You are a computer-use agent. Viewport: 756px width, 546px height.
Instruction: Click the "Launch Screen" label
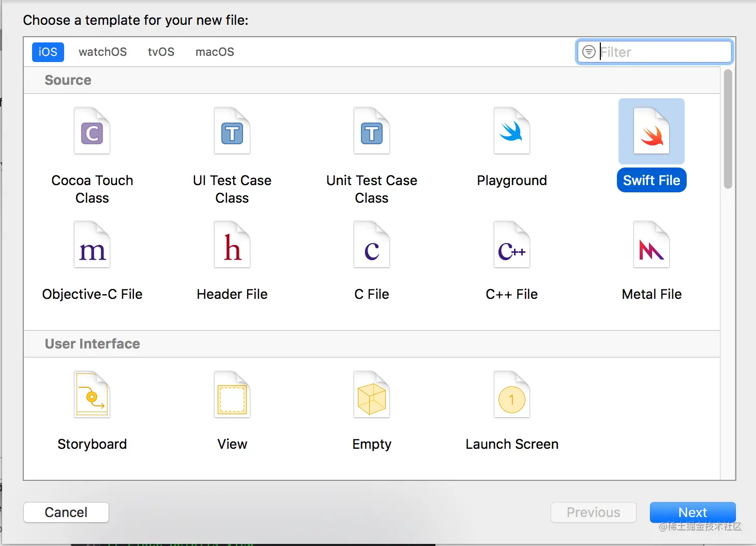click(x=512, y=444)
